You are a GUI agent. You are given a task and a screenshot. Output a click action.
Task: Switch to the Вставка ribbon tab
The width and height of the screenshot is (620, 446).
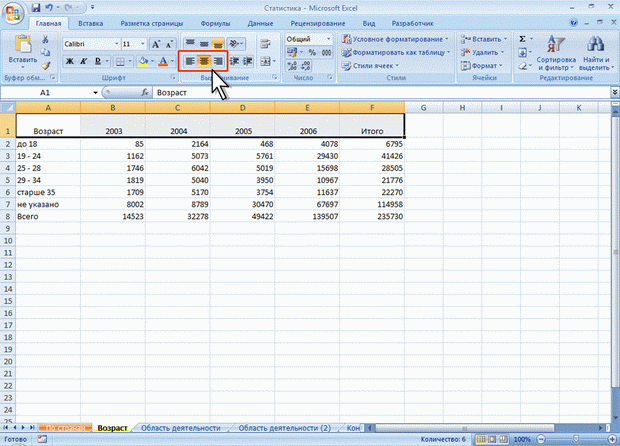coord(91,23)
